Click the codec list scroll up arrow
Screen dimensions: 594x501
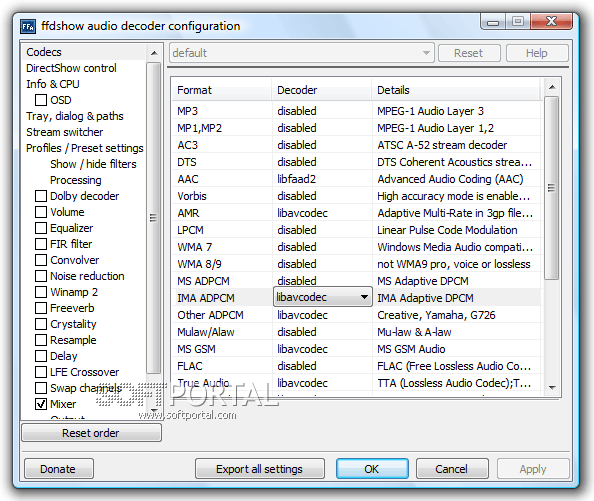tap(552, 87)
